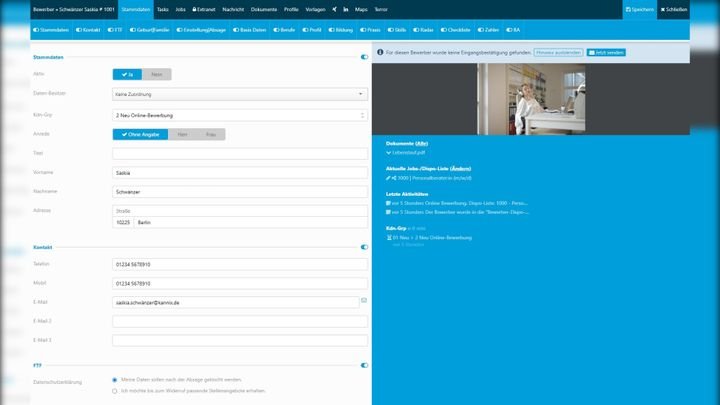This screenshot has width=720, height=405.
Task: Choose 'Herr' for Anrede
Action: point(182,134)
